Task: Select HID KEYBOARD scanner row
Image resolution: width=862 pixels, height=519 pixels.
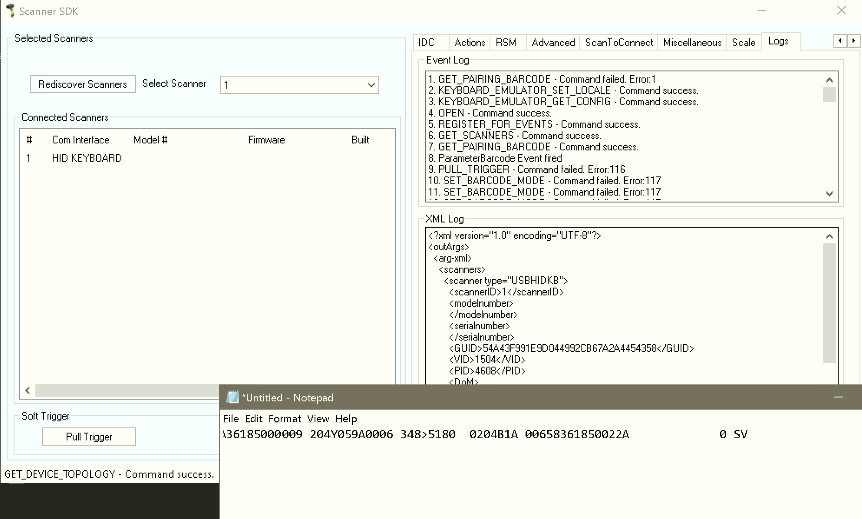Action: (208, 158)
